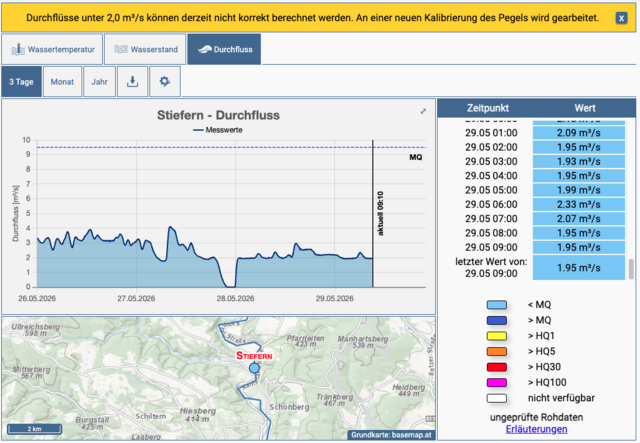Show the 3 Tage time range
The image size is (640, 443).
(x=21, y=82)
